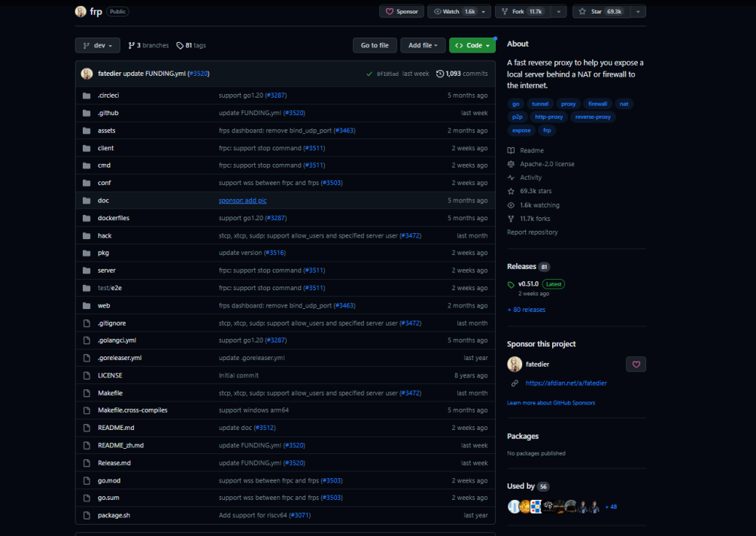This screenshot has width=756, height=536.
Task: Click the file icon for .gitignore
Action: (87, 323)
